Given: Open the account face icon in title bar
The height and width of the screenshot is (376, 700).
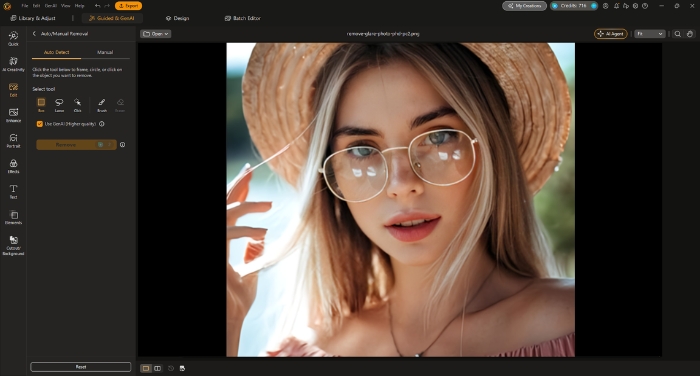Looking at the screenshot, I should tap(606, 6).
